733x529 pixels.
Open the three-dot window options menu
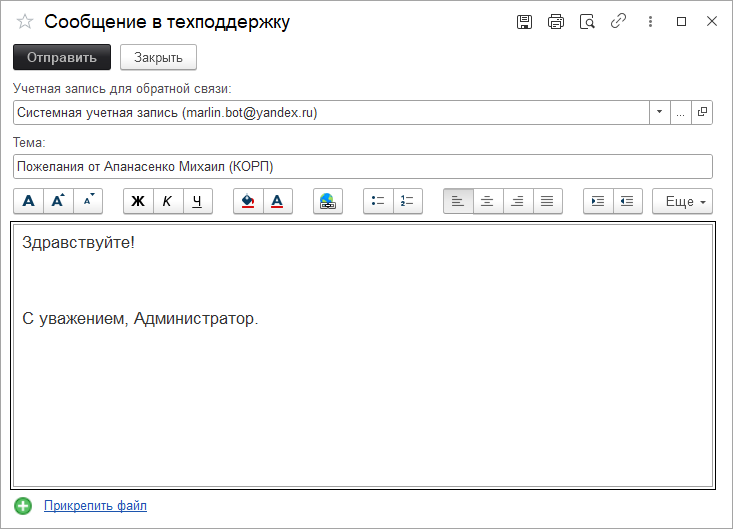pyautogui.click(x=651, y=22)
